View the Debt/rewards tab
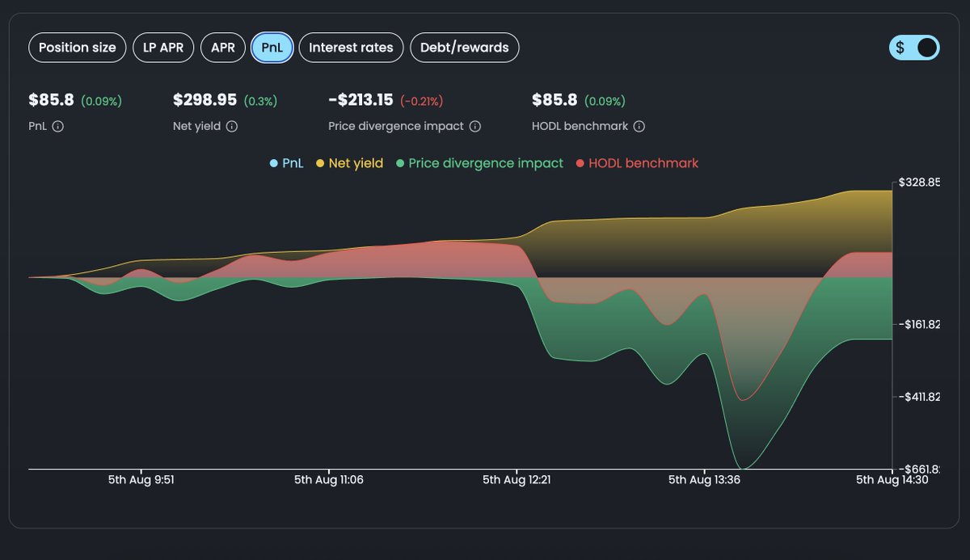The height and width of the screenshot is (560, 970). click(465, 48)
